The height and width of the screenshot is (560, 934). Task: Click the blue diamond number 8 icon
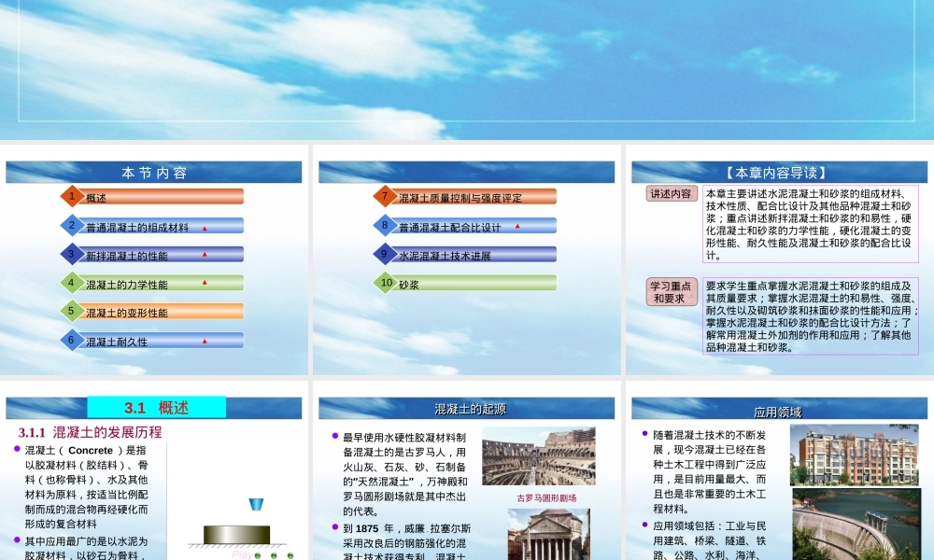point(385,225)
